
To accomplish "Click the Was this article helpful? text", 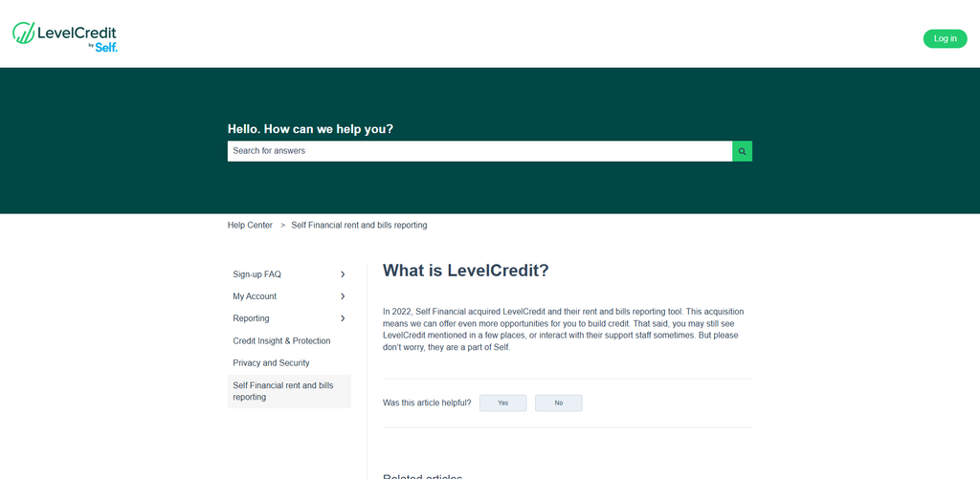I will click(x=427, y=403).
